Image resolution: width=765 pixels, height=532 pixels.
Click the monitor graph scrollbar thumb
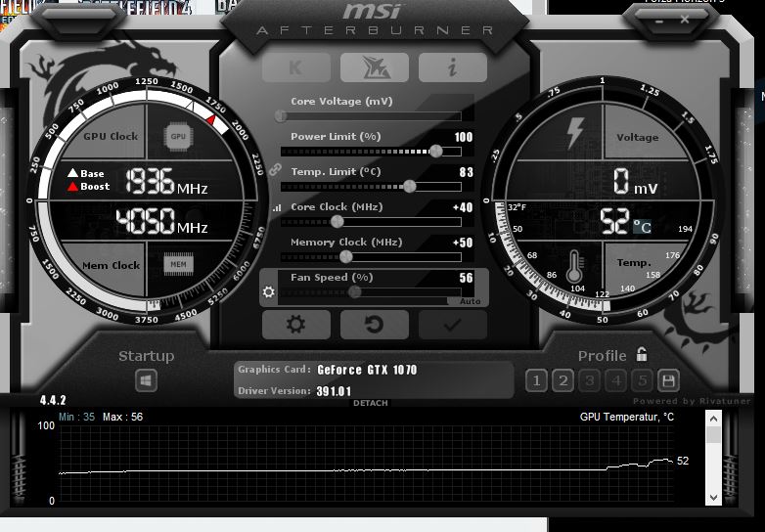[713, 435]
